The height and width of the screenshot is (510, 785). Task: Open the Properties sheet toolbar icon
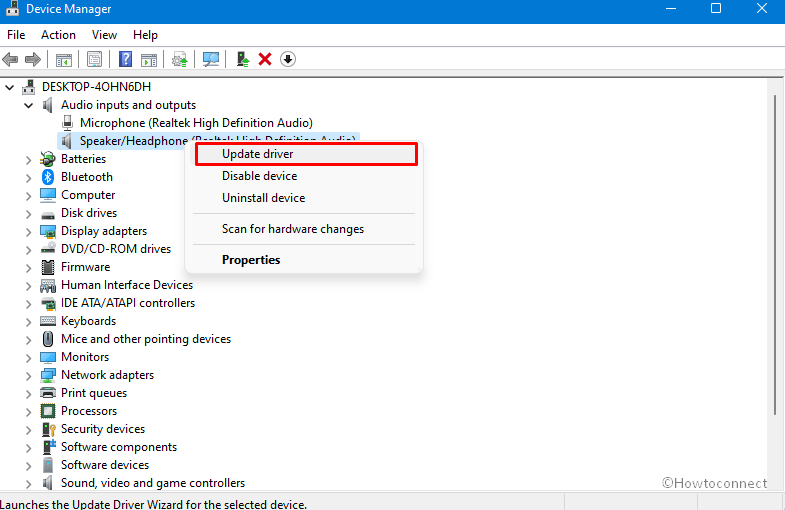pyautogui.click(x=95, y=60)
